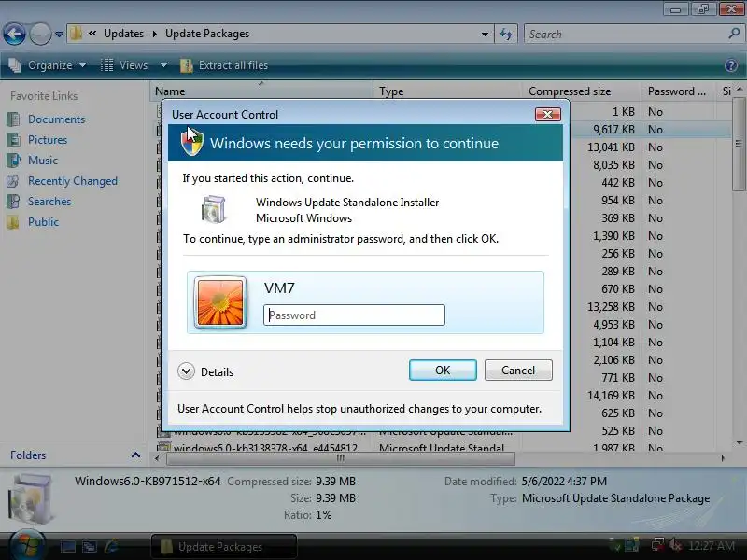Close the User Account Control dialog

click(547, 114)
